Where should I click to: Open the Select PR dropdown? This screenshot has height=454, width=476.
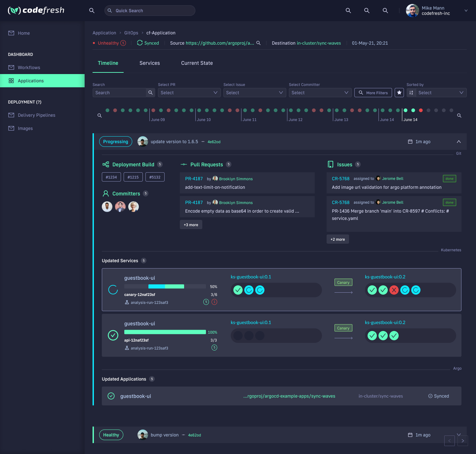tap(189, 93)
